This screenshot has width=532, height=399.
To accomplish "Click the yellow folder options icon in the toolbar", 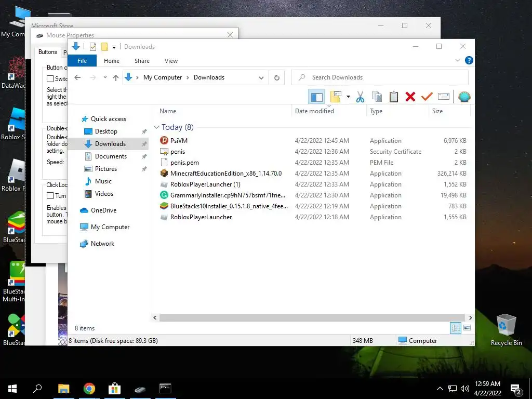I will [x=336, y=97].
